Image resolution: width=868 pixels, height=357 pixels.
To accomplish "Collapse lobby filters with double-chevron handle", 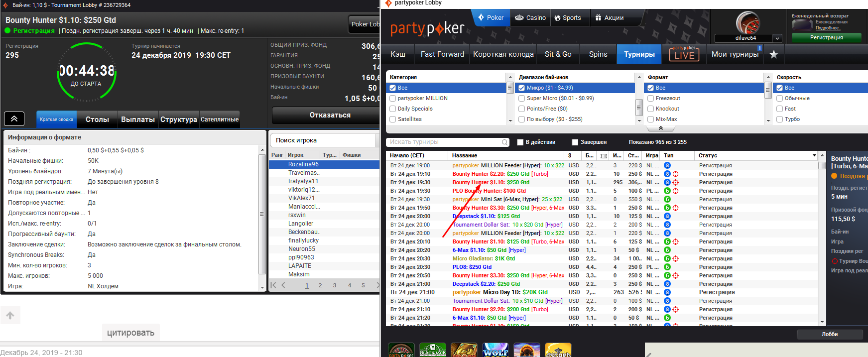I will tap(661, 128).
